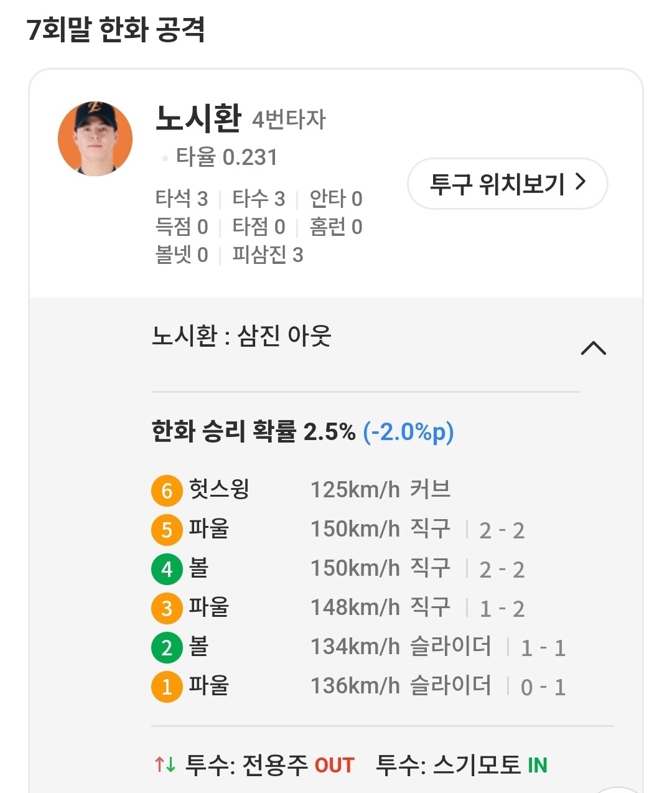
Task: Collapse the 노시환 삼진 아웃 section
Action: (593, 348)
